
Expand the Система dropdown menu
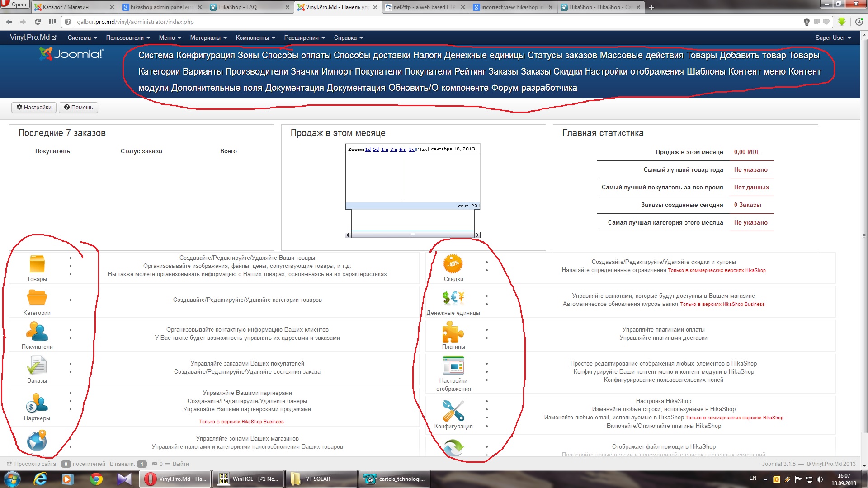pos(82,38)
